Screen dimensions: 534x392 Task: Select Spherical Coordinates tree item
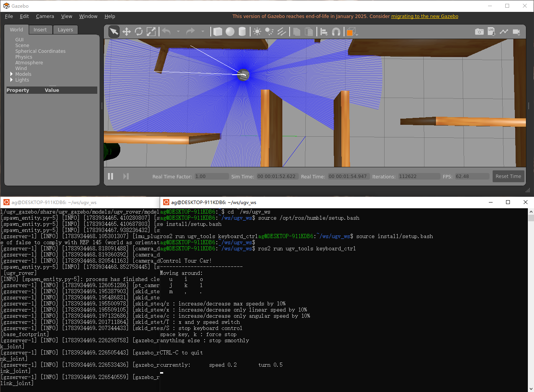point(40,51)
